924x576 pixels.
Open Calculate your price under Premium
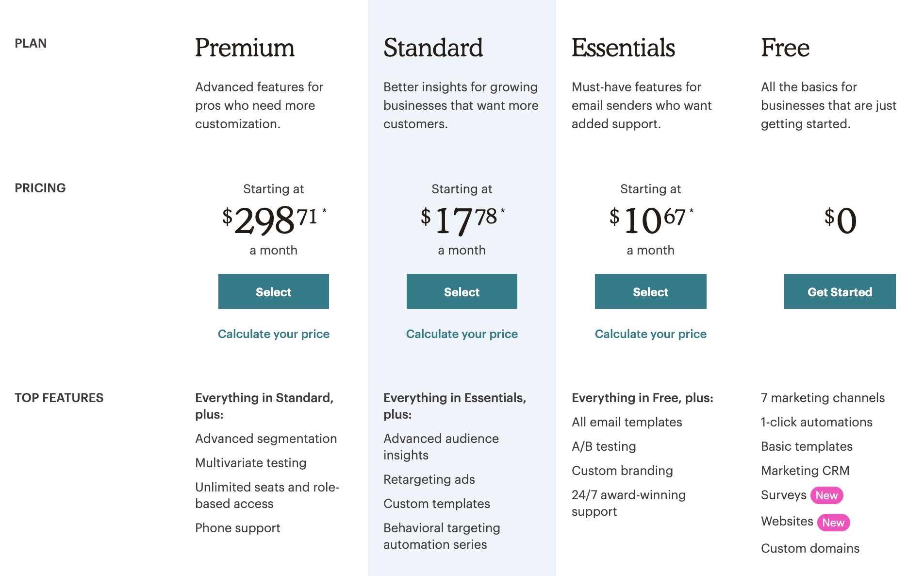273,334
